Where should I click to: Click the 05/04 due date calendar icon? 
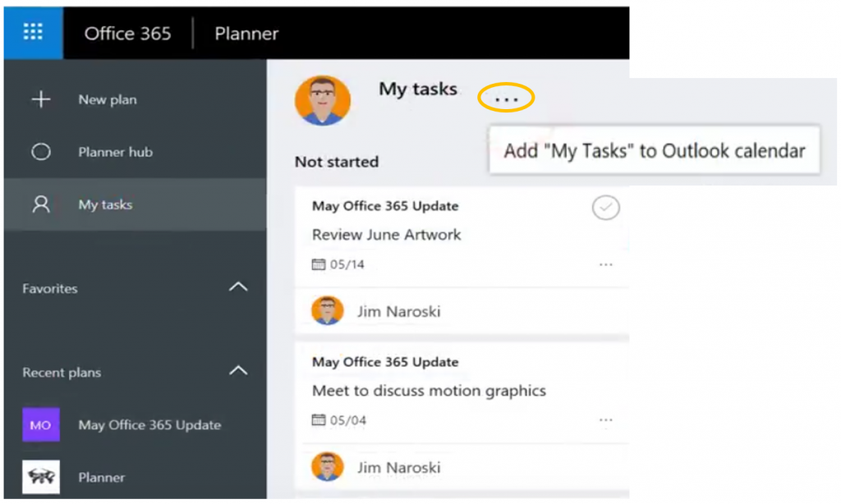(x=319, y=419)
